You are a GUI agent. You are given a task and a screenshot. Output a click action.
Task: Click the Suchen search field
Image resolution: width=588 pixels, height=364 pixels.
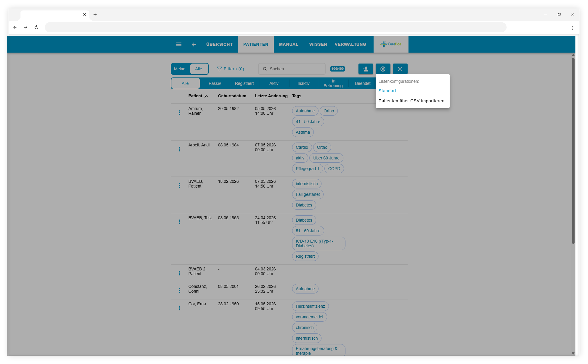tap(292, 69)
